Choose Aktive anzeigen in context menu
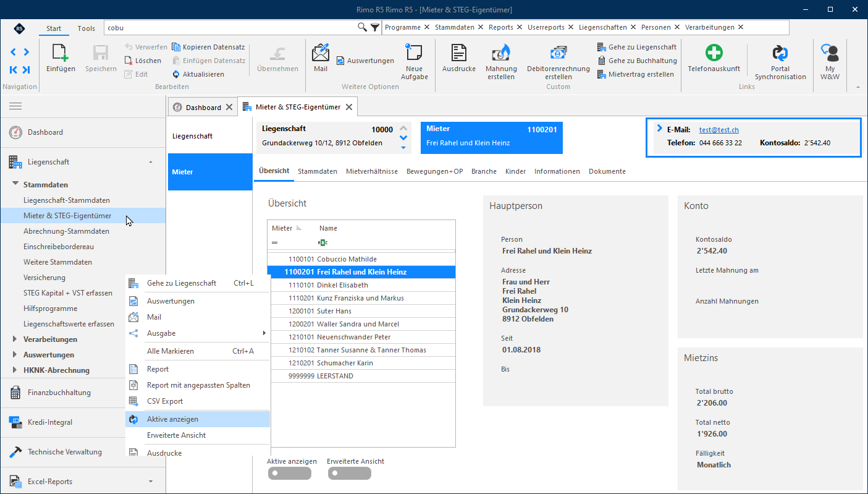The image size is (868, 494). point(198,419)
